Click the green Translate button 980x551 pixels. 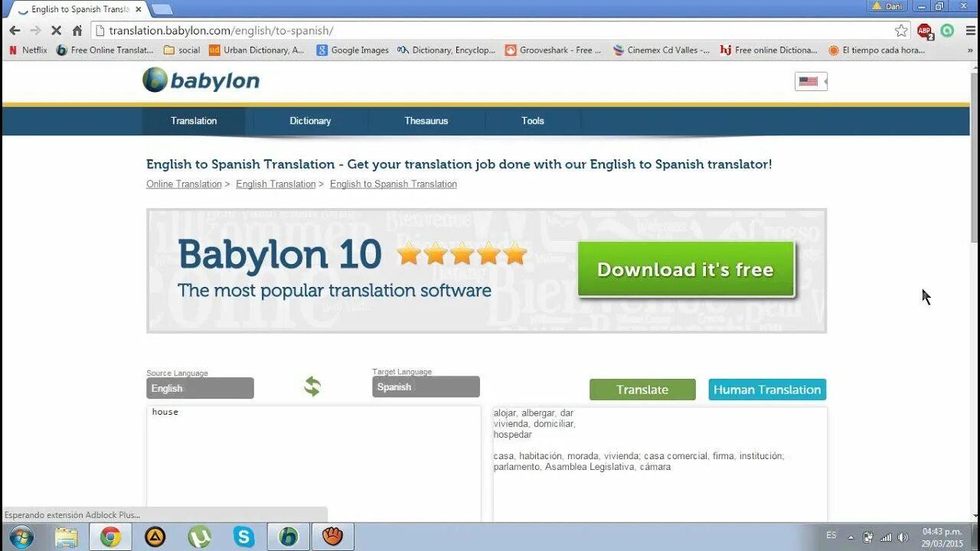[642, 390]
